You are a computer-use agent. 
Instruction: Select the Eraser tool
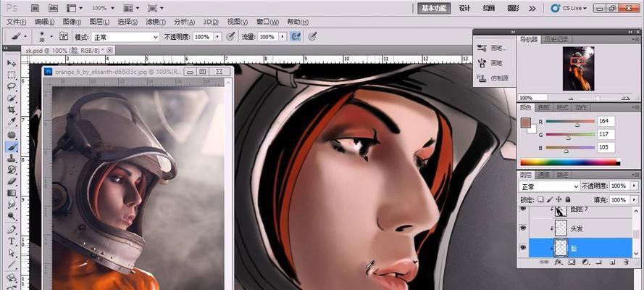pyautogui.click(x=12, y=181)
